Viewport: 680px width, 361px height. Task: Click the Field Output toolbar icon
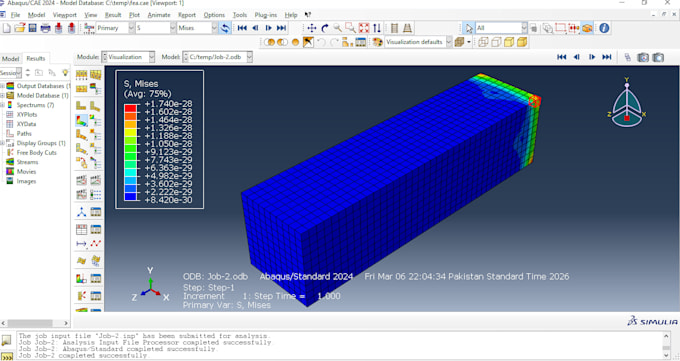[89, 28]
